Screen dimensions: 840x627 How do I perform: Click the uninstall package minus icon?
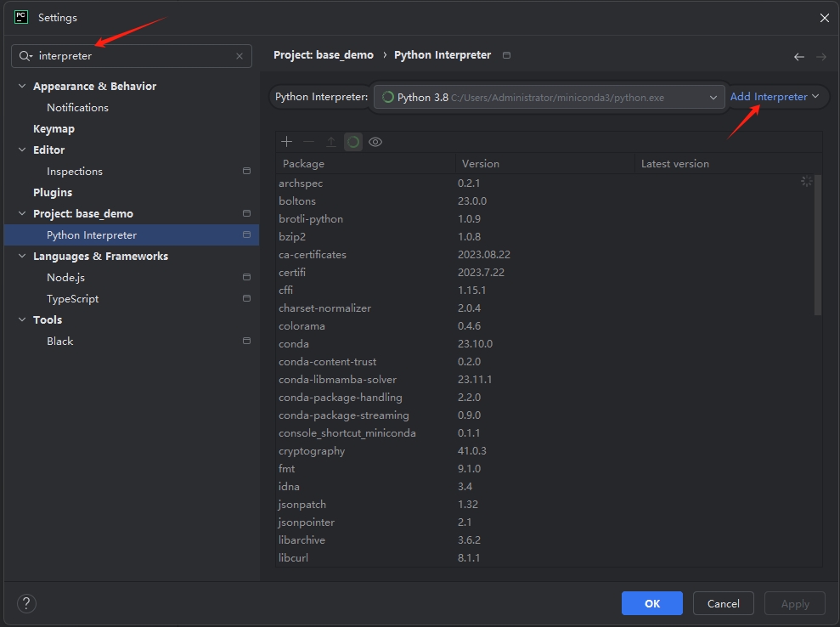pyautogui.click(x=308, y=142)
